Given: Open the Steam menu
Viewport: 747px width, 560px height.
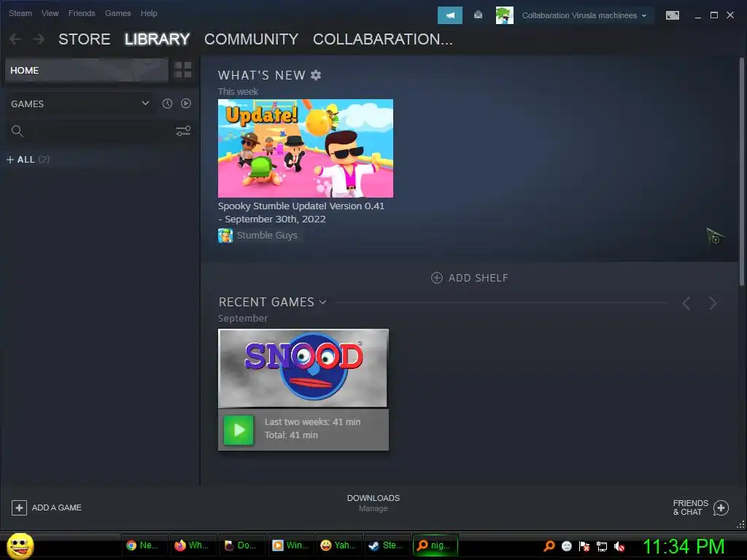Looking at the screenshot, I should pyautogui.click(x=20, y=13).
